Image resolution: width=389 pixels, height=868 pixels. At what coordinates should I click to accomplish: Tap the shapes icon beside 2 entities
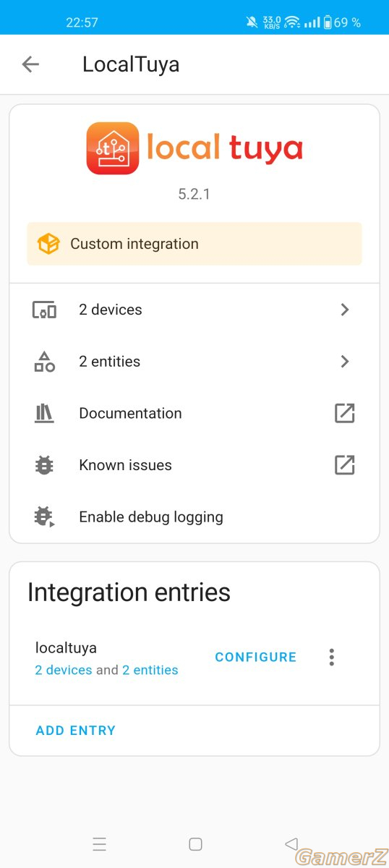[44, 362]
